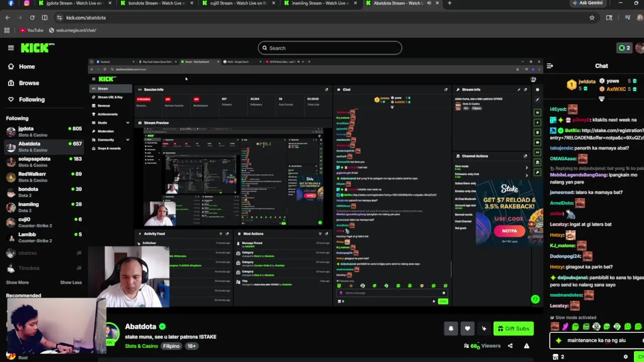Open Abatdota channel avatar

[x=112, y=334]
